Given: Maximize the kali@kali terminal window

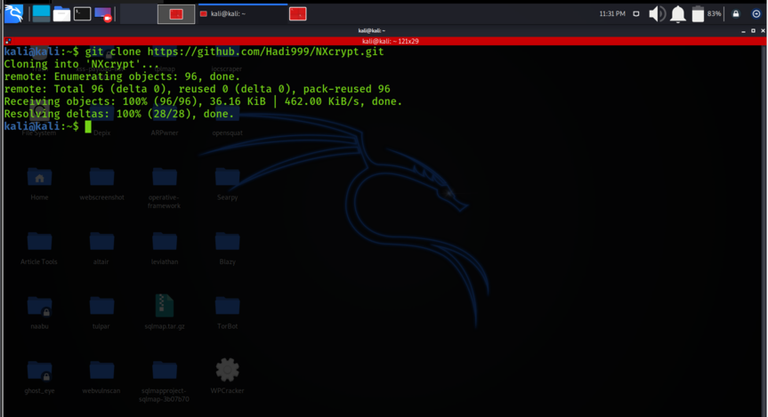Looking at the screenshot, I should tap(753, 30).
